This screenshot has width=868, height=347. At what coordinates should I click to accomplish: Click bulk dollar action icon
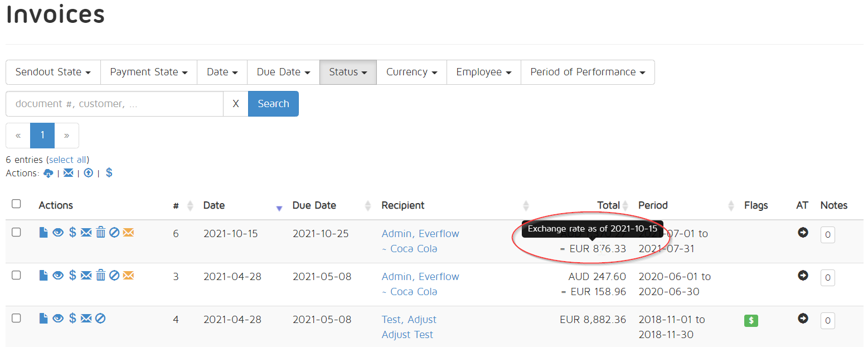coord(109,173)
